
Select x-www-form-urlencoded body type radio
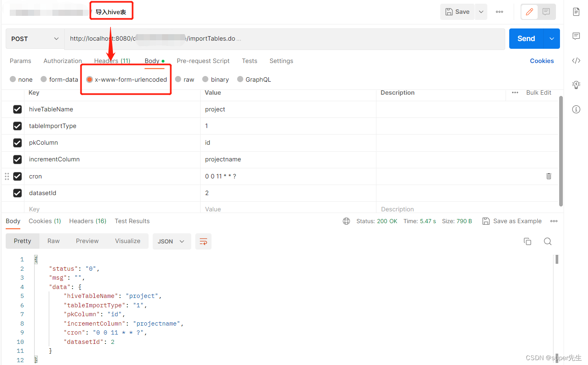click(x=89, y=79)
